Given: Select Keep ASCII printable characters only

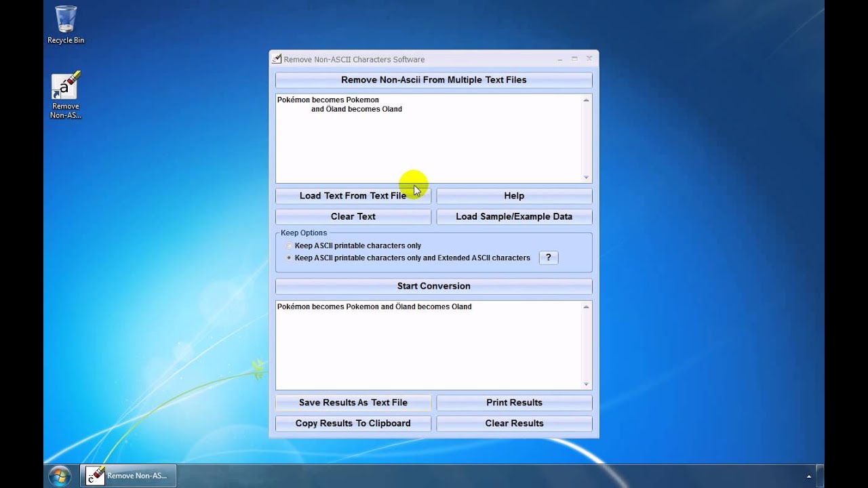Looking at the screenshot, I should coord(353,246).
